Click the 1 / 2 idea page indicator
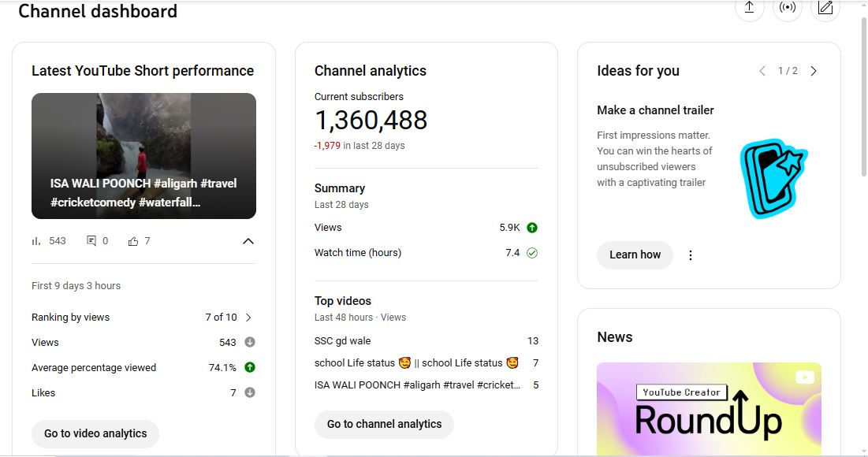 pyautogui.click(x=788, y=71)
